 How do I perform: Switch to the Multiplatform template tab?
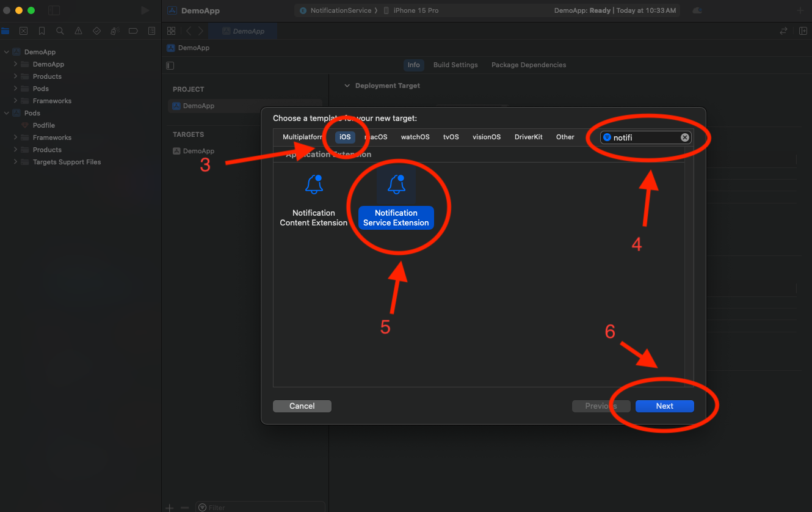[303, 137]
